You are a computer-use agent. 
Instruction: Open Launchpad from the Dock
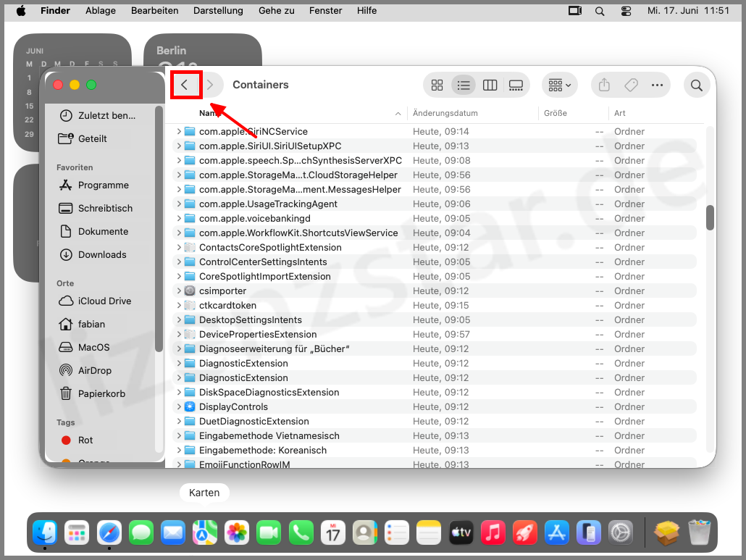click(77, 532)
